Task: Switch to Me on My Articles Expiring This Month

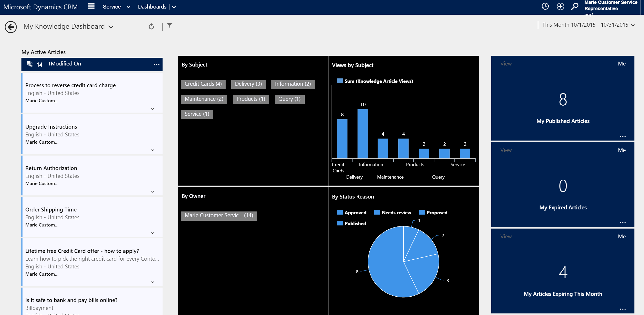Action: point(622,236)
